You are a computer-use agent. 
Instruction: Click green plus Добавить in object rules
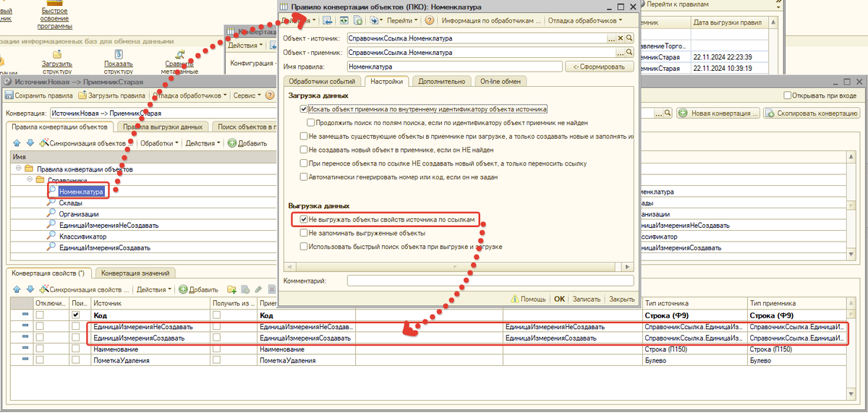click(x=232, y=143)
